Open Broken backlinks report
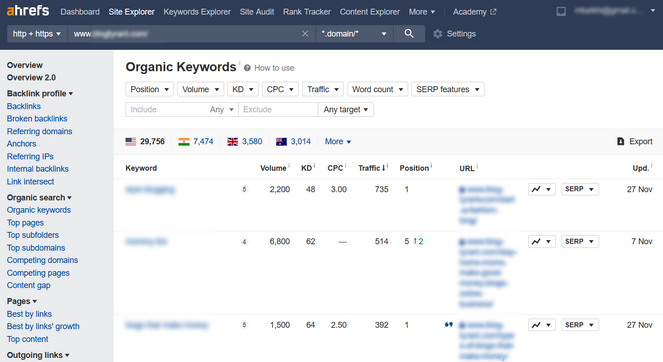 click(37, 119)
